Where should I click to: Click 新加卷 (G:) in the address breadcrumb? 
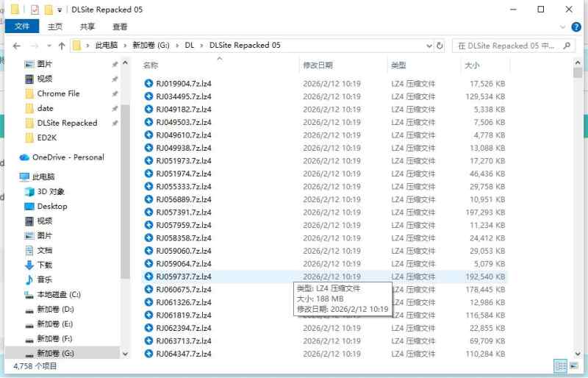(151, 46)
